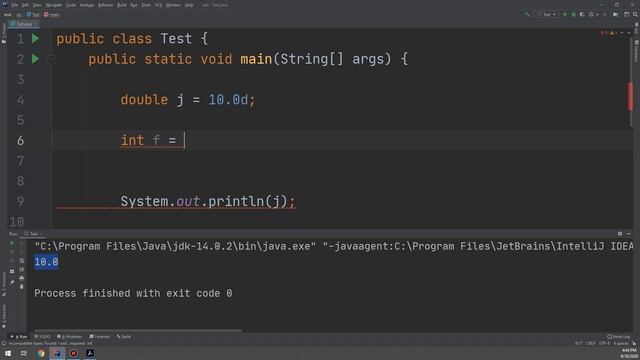Click the highlighted 10.0 console output
This screenshot has height=360, width=640.
(x=46, y=262)
